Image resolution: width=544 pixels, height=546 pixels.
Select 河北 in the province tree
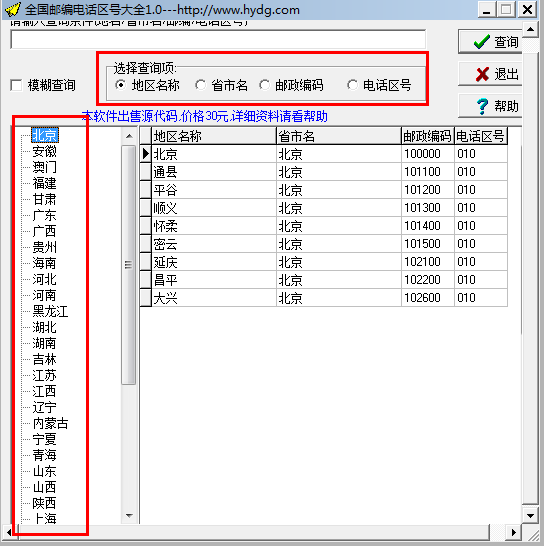coord(44,279)
